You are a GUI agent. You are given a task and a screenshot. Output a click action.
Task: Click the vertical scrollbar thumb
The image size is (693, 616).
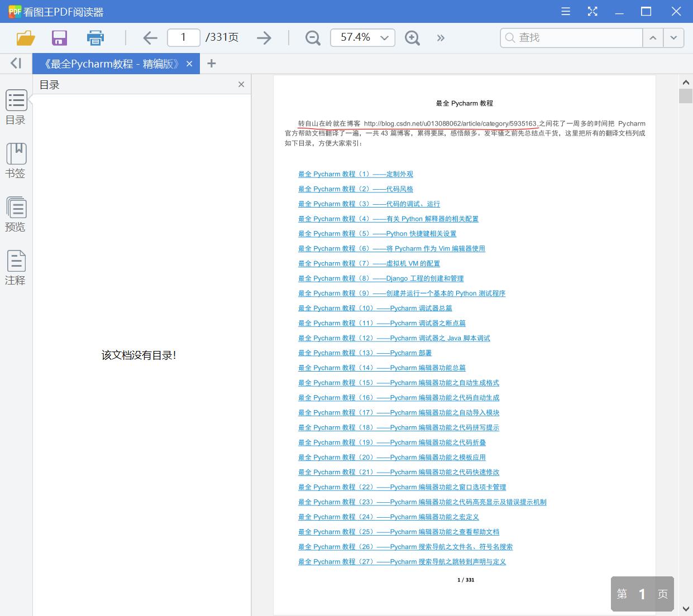click(685, 96)
